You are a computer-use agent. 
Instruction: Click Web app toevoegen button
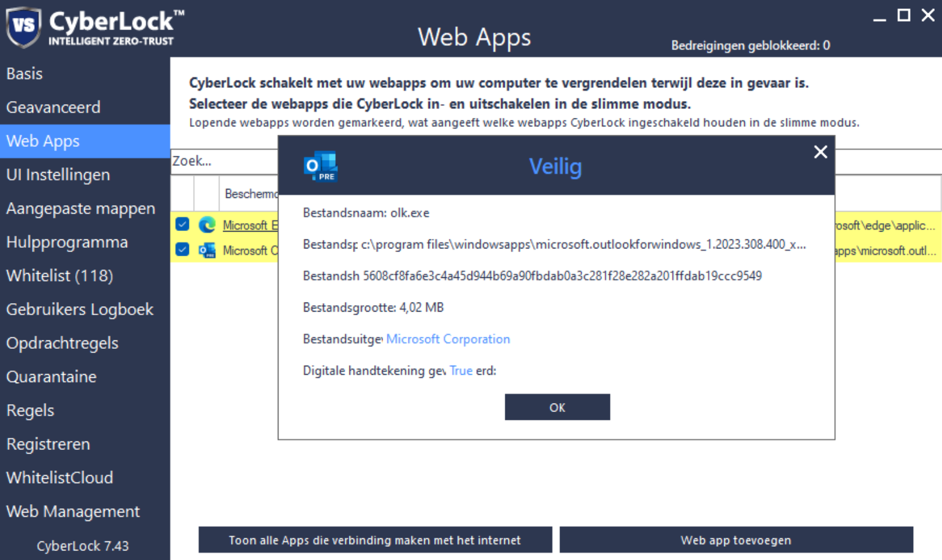(x=736, y=540)
